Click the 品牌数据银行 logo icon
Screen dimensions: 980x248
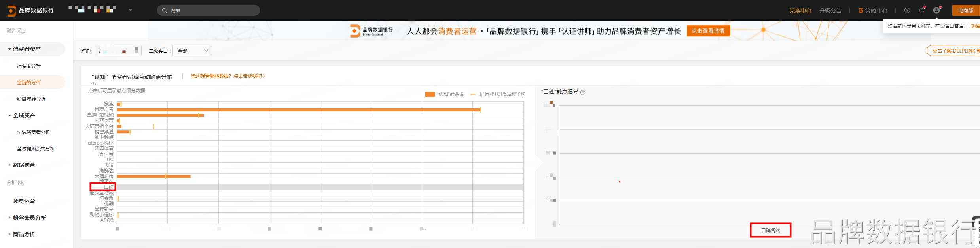12,11
